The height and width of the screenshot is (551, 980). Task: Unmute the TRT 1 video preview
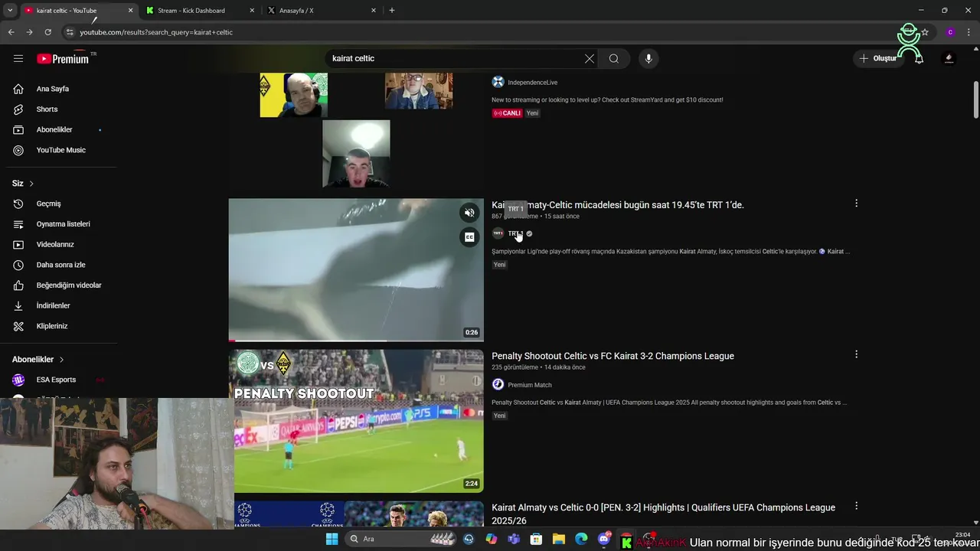click(x=469, y=213)
